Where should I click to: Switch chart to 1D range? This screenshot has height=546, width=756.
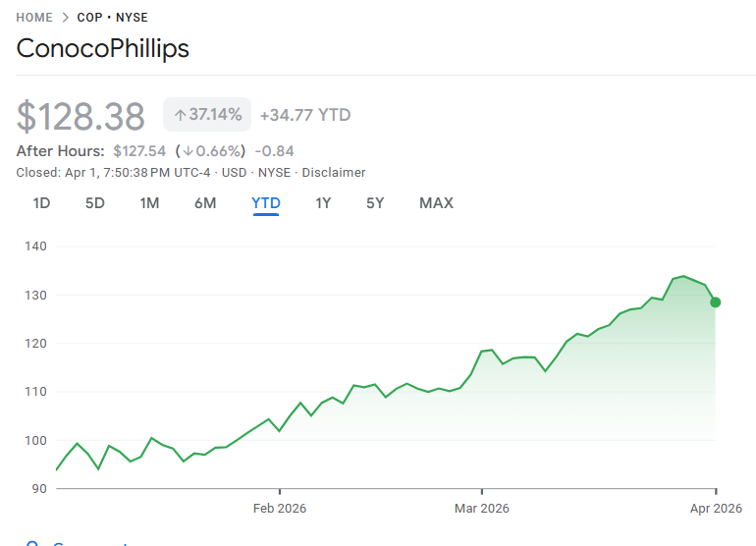[41, 203]
